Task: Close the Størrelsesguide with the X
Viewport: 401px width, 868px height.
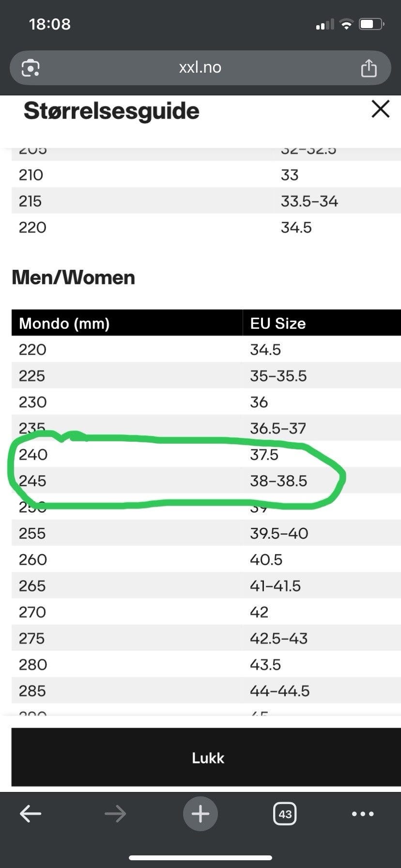Action: tap(380, 109)
